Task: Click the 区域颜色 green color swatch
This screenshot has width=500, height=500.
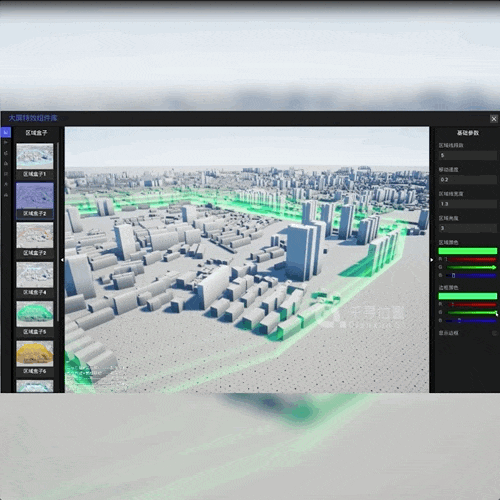Action: pos(468,251)
